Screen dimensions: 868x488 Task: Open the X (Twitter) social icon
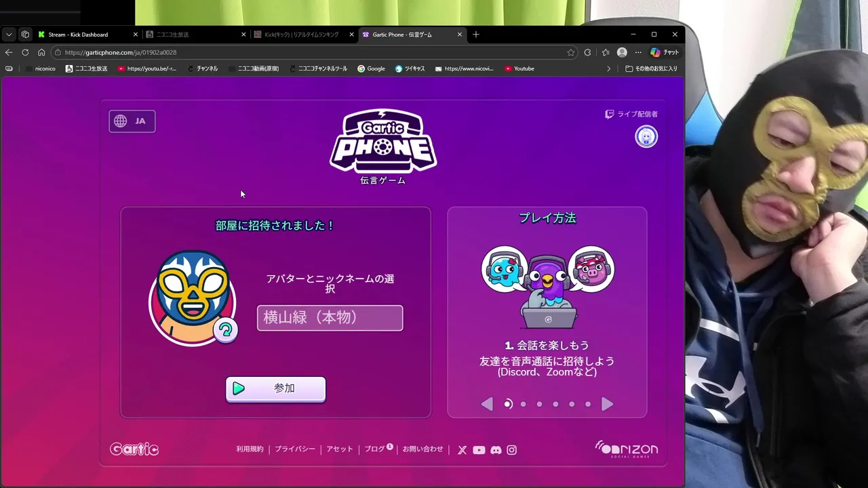pyautogui.click(x=462, y=450)
